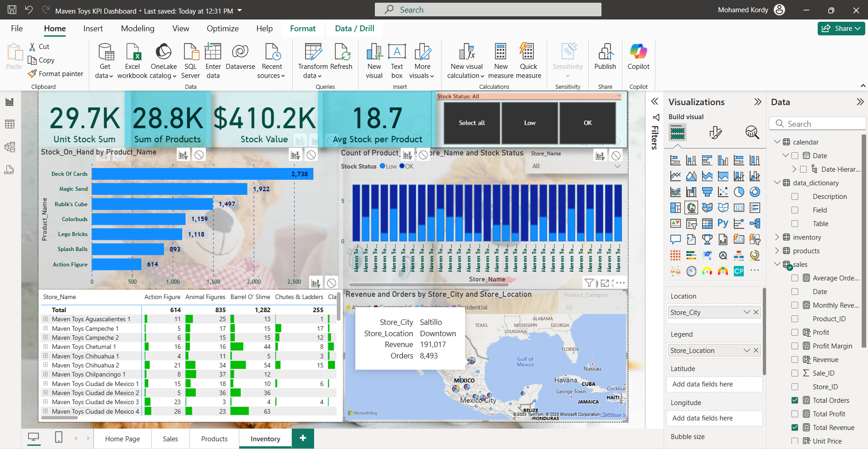Select the pie chart visual

[739, 192]
